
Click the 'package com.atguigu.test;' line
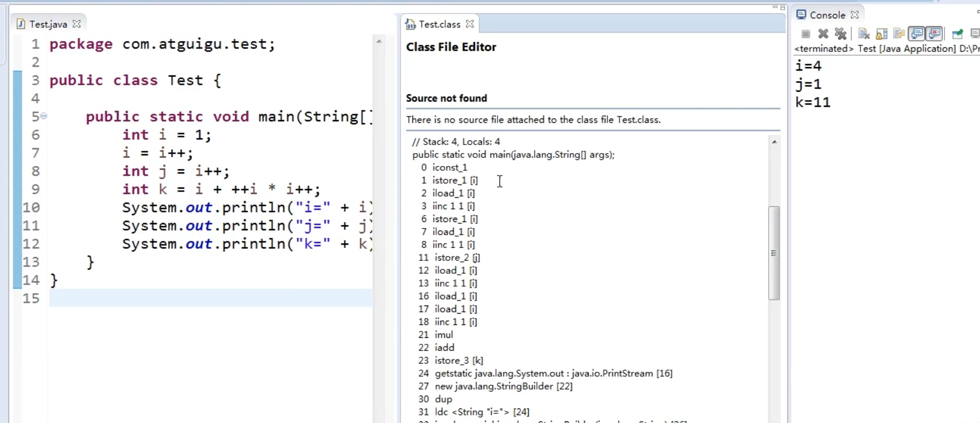[x=162, y=44]
